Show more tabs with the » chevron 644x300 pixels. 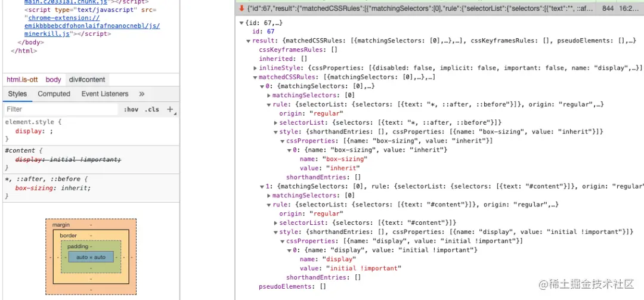coord(142,94)
